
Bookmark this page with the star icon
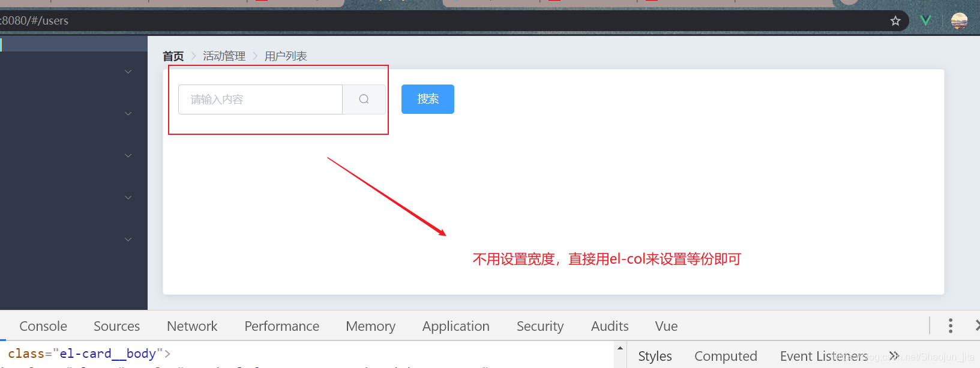[895, 21]
